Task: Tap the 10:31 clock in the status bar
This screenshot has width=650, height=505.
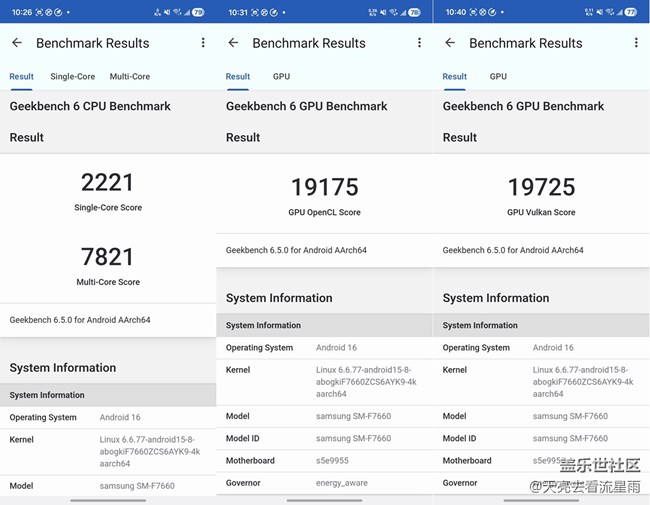Action: (x=237, y=12)
